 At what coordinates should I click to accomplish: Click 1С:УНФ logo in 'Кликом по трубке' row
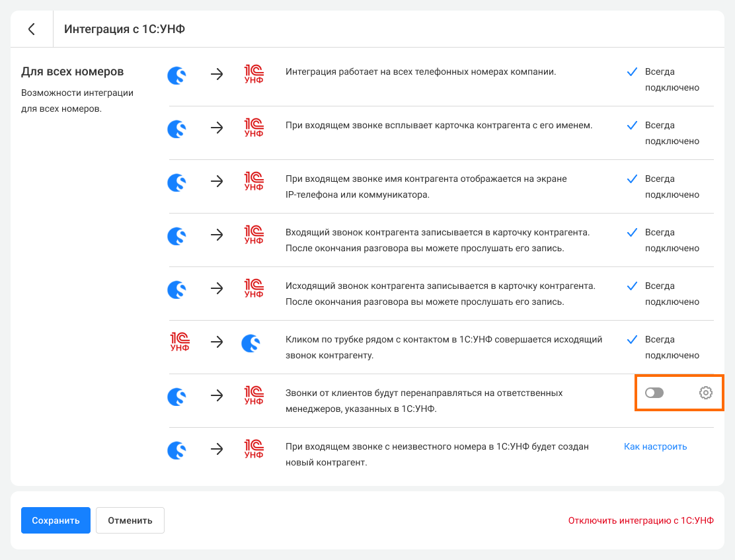[180, 341]
